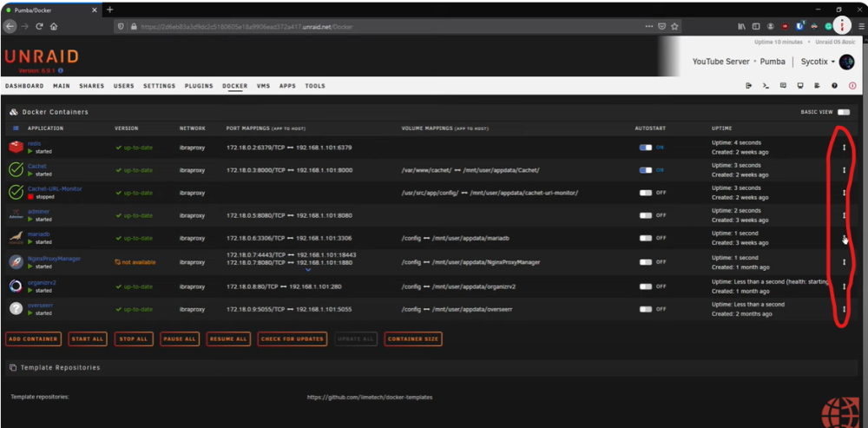The height and width of the screenshot is (428, 868).
Task: Show Firefox sidebars icon
Action: 756,26
